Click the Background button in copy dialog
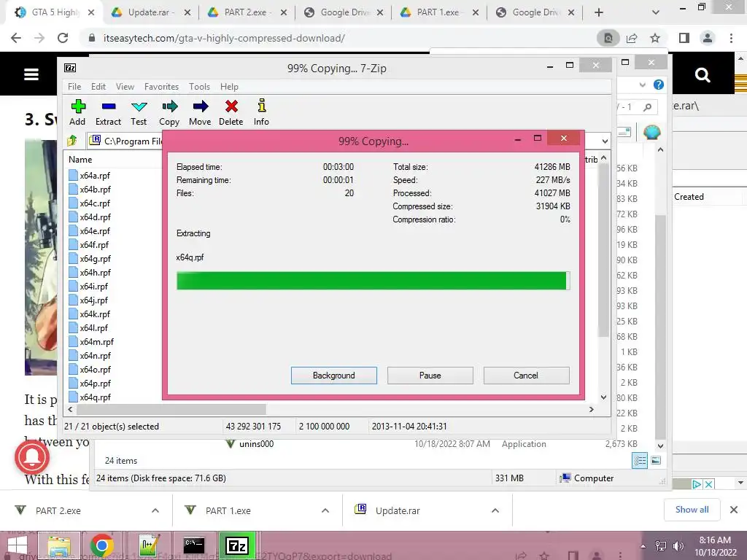747x560 pixels. [x=334, y=376]
